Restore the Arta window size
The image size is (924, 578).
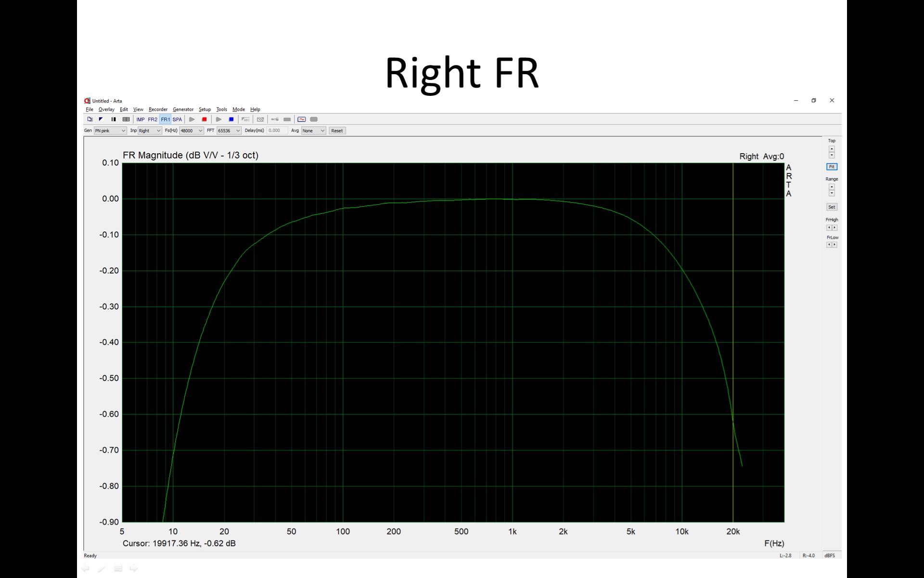click(x=814, y=100)
